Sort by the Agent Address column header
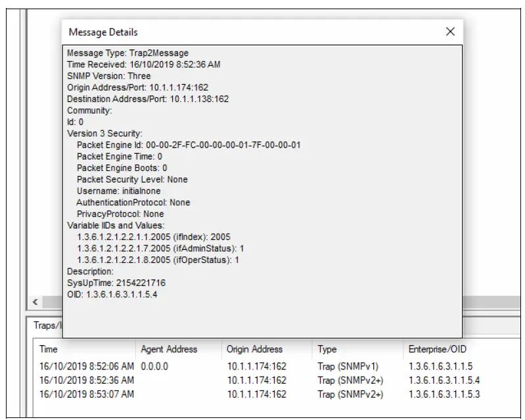525x420 pixels. coord(169,349)
